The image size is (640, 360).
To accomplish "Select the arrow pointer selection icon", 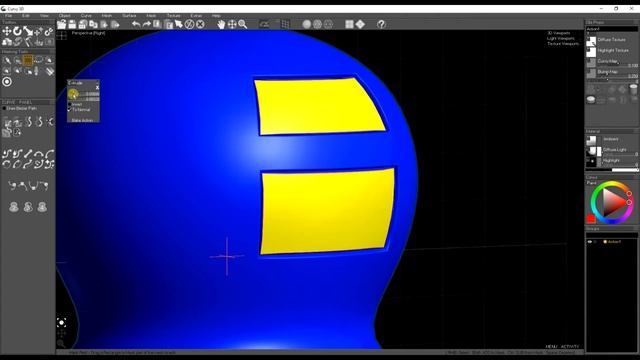I will pyautogui.click(x=179, y=24).
